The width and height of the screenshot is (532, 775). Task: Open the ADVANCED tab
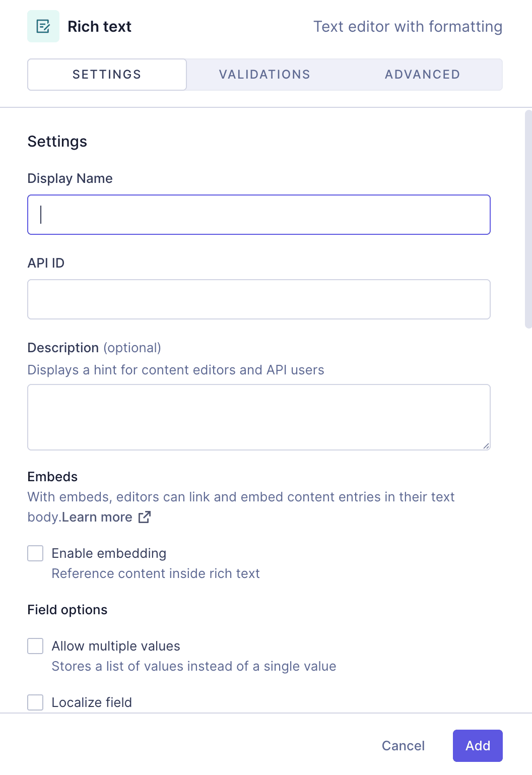pos(422,74)
